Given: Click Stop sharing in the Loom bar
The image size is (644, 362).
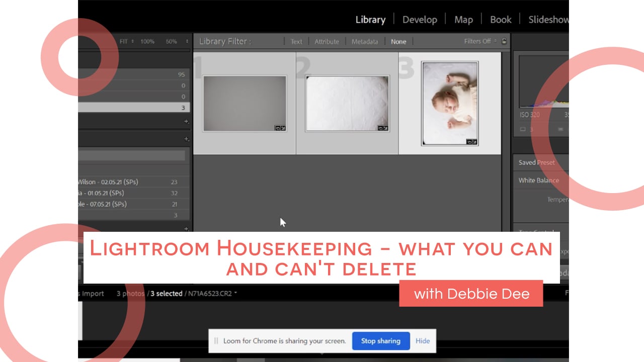Looking at the screenshot, I should tap(381, 341).
